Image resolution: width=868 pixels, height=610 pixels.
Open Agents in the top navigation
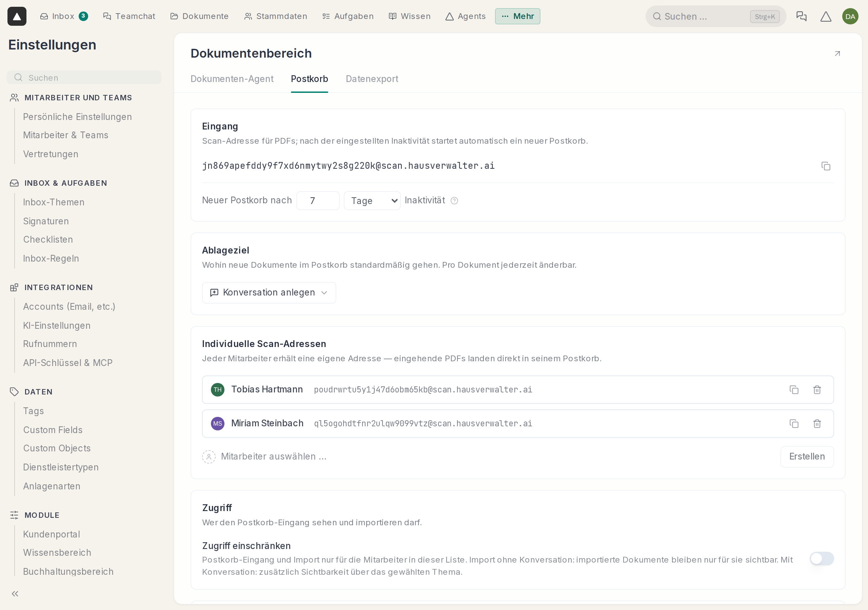pos(466,16)
